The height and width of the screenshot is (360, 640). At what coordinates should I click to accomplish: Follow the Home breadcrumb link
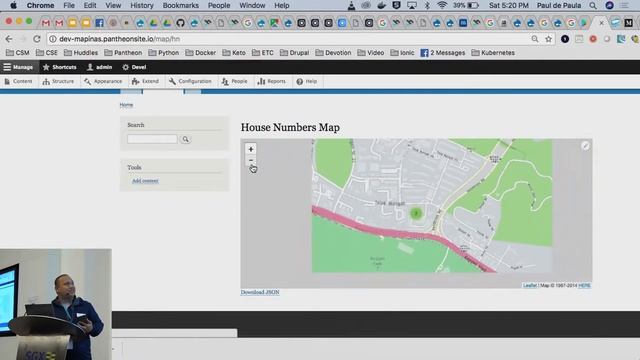point(126,105)
